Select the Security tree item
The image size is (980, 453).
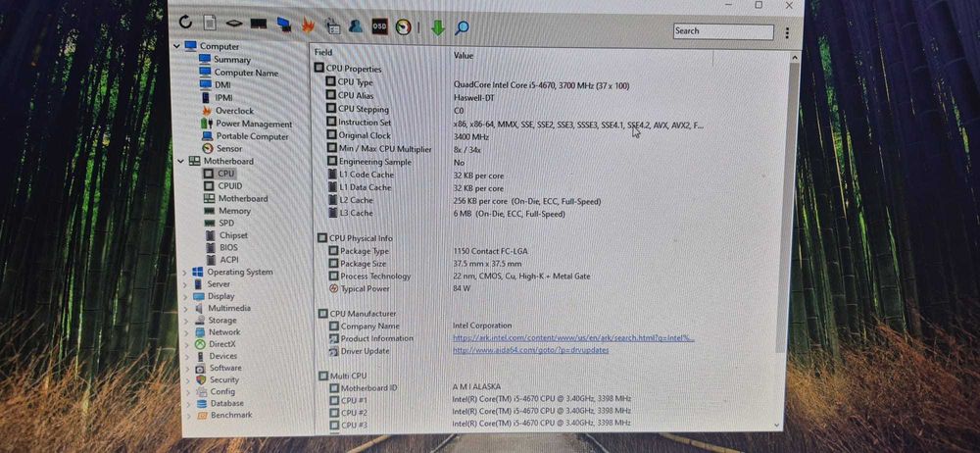tap(224, 379)
